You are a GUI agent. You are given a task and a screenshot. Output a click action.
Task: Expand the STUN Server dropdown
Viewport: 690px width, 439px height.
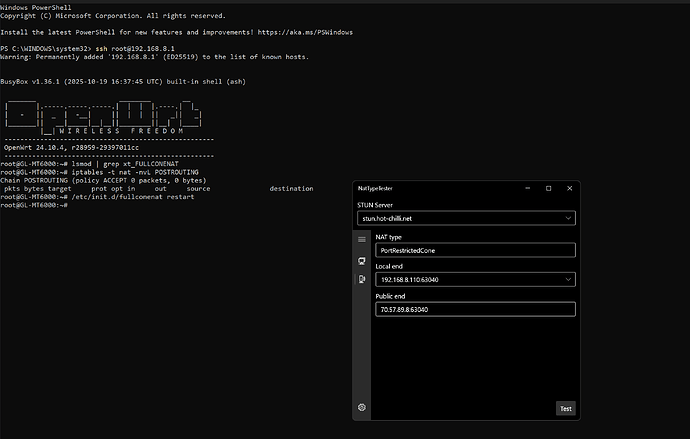coord(568,218)
